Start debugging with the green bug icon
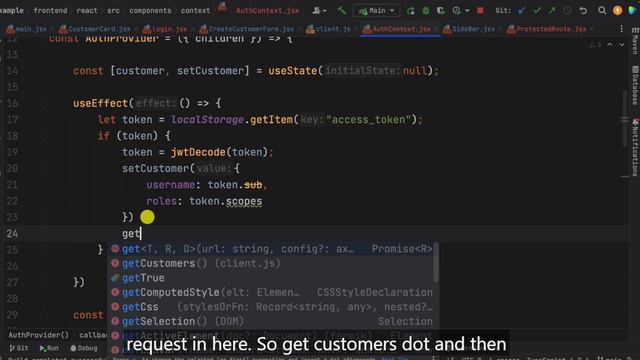Image resolution: width=640 pixels, height=360 pixels. [x=426, y=11]
